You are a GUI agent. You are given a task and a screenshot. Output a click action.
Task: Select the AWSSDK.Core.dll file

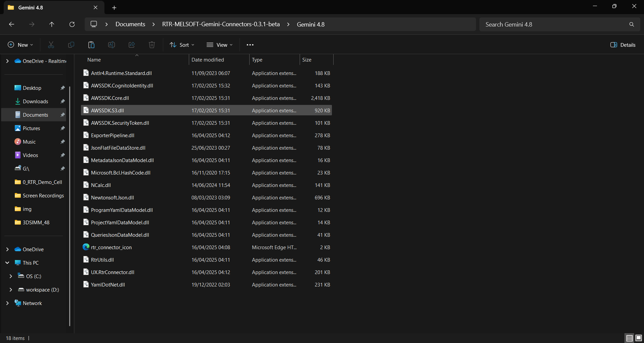pyautogui.click(x=206, y=98)
